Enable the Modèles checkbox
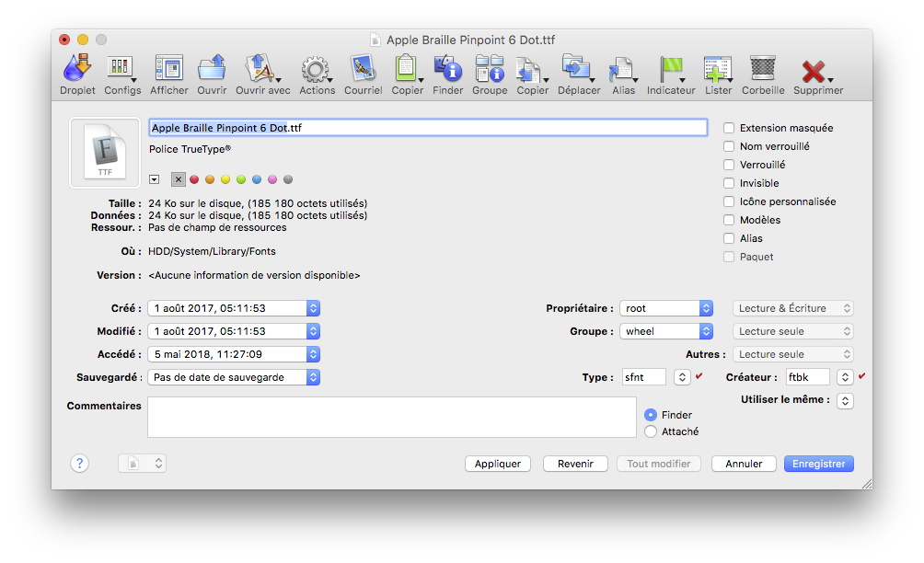The width and height of the screenshot is (924, 563). point(729,220)
